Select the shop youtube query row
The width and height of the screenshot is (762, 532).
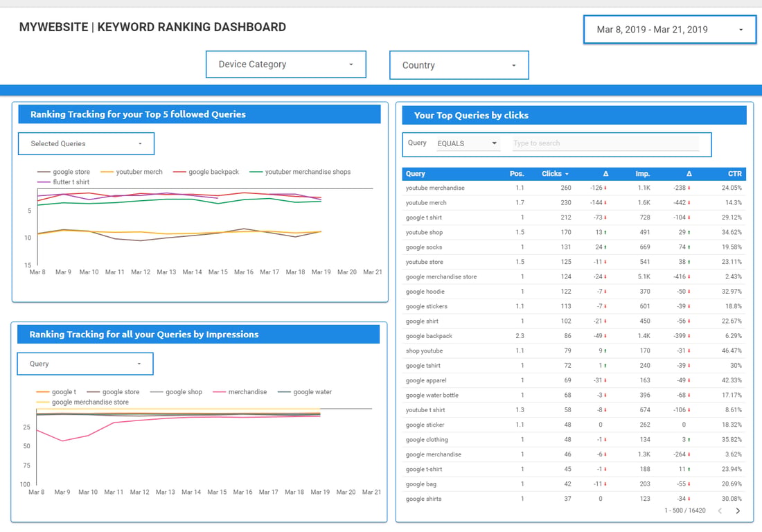pyautogui.click(x=574, y=351)
